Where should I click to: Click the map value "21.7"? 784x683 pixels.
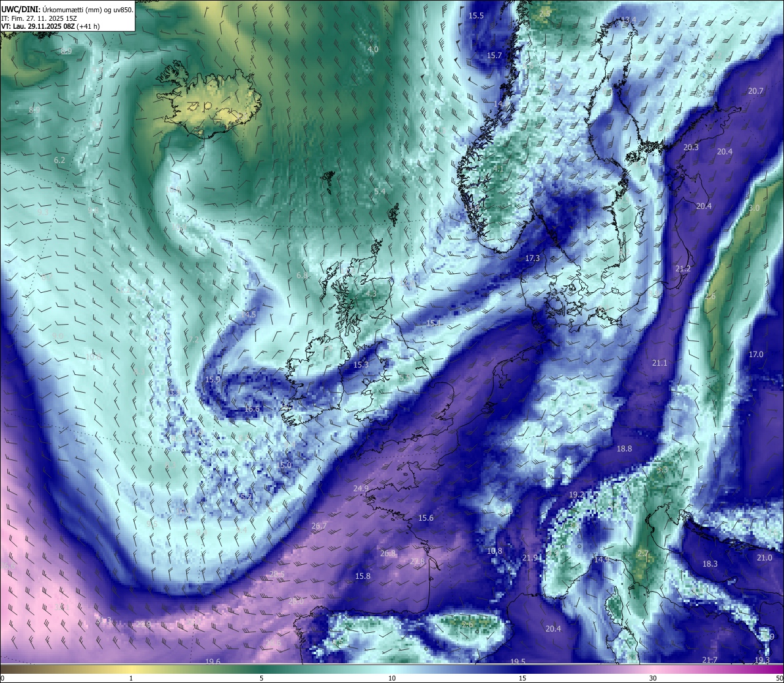(710, 660)
